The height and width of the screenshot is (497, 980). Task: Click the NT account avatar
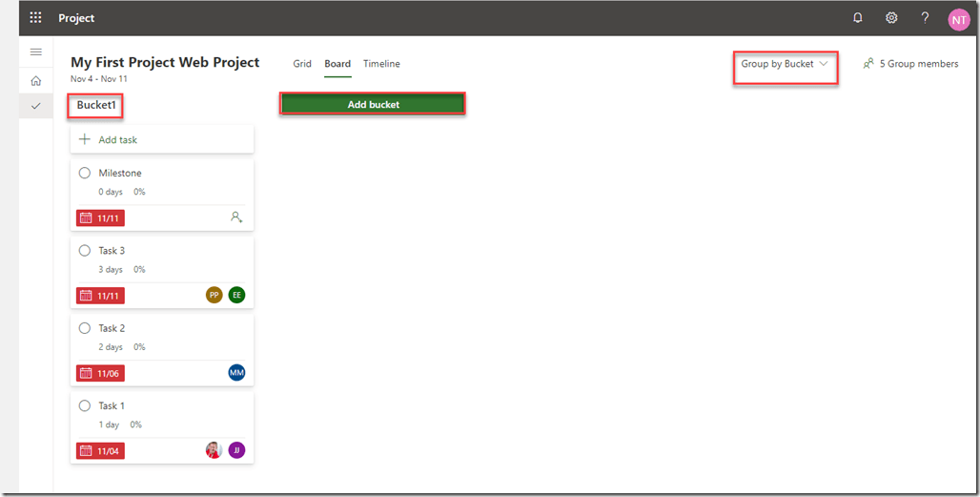958,19
